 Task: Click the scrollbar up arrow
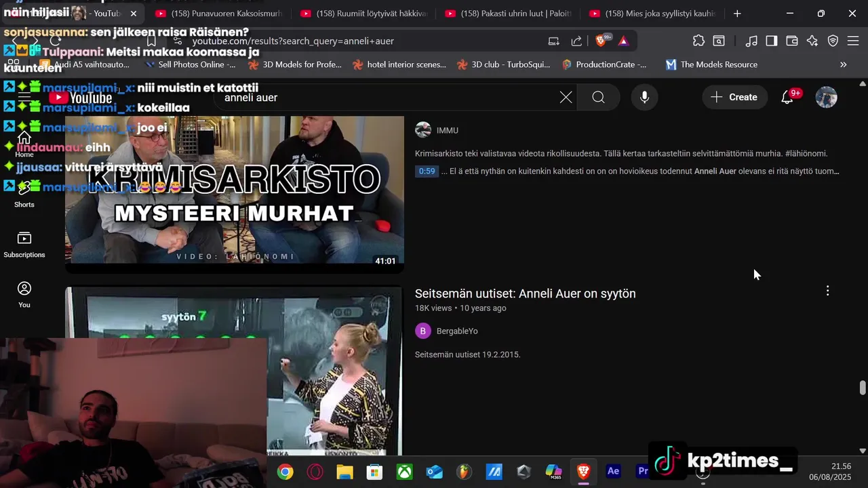(863, 84)
